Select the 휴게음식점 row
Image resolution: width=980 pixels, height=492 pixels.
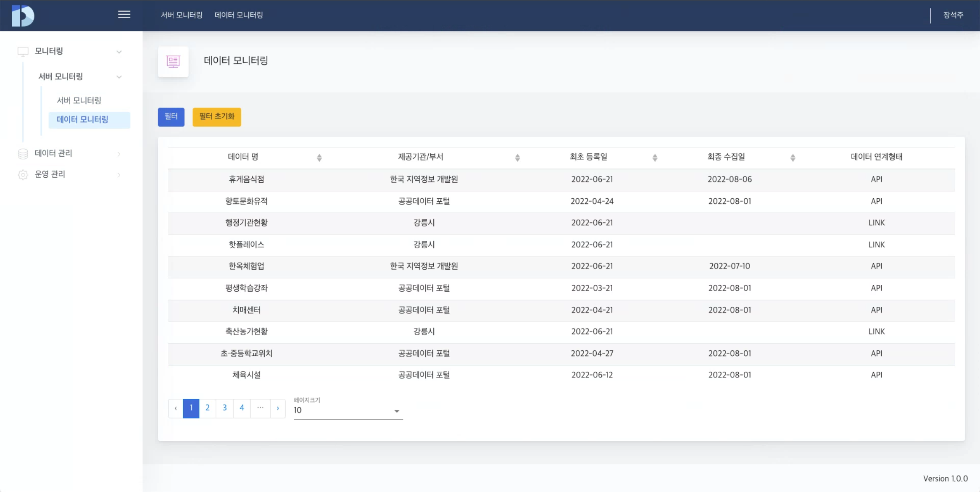tap(561, 180)
